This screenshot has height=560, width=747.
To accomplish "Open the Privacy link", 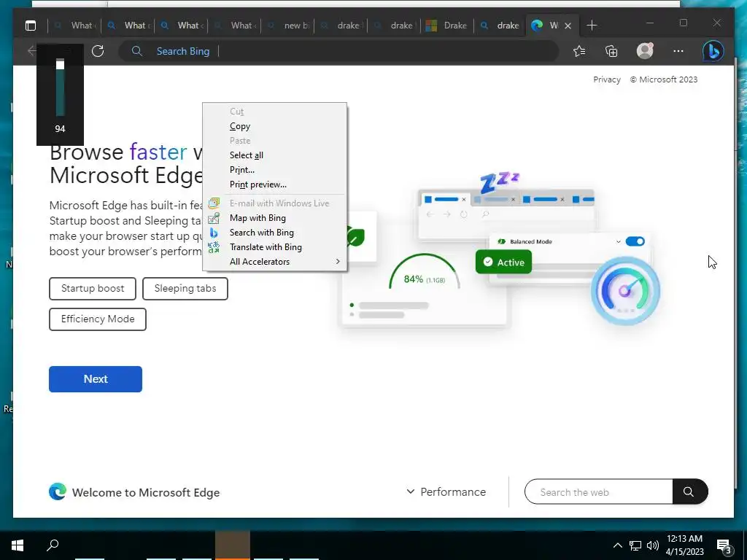I will click(x=606, y=79).
